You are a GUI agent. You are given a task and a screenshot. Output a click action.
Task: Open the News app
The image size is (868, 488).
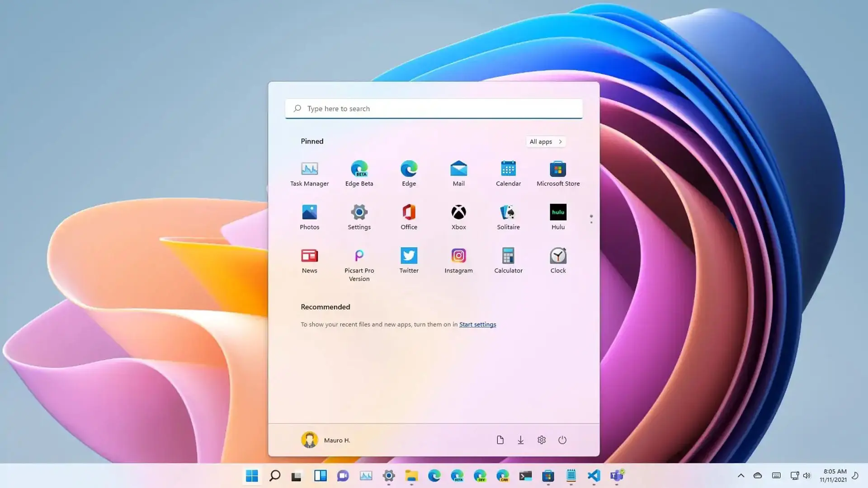[x=309, y=260]
